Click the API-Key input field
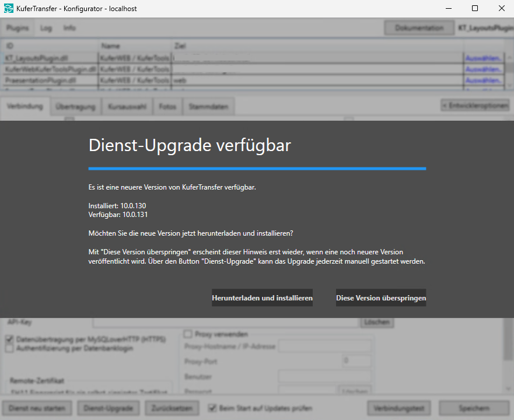Image resolution: width=514 pixels, height=420 pixels. (226, 323)
